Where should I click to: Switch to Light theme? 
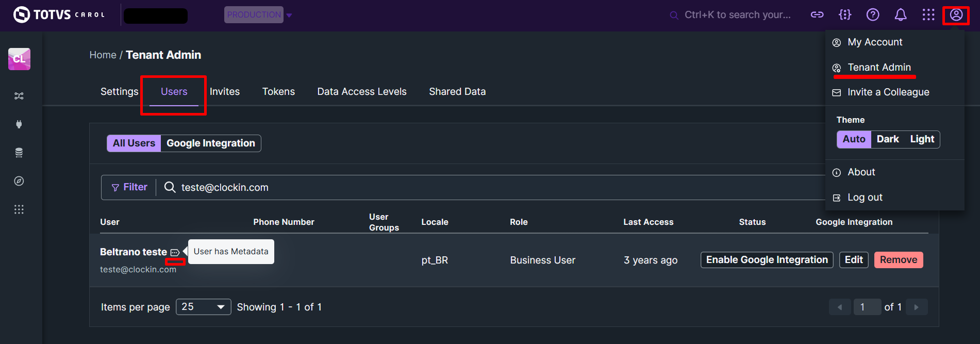pos(922,139)
